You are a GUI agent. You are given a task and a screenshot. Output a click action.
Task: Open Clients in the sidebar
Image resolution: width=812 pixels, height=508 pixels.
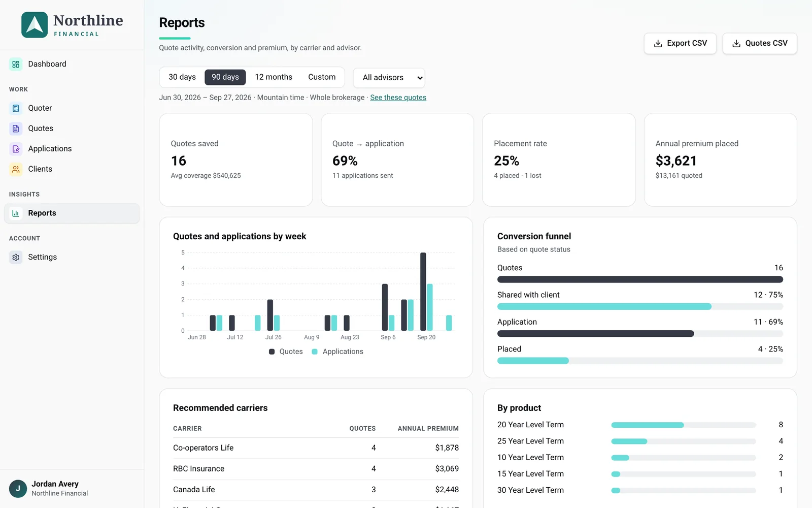point(72,169)
